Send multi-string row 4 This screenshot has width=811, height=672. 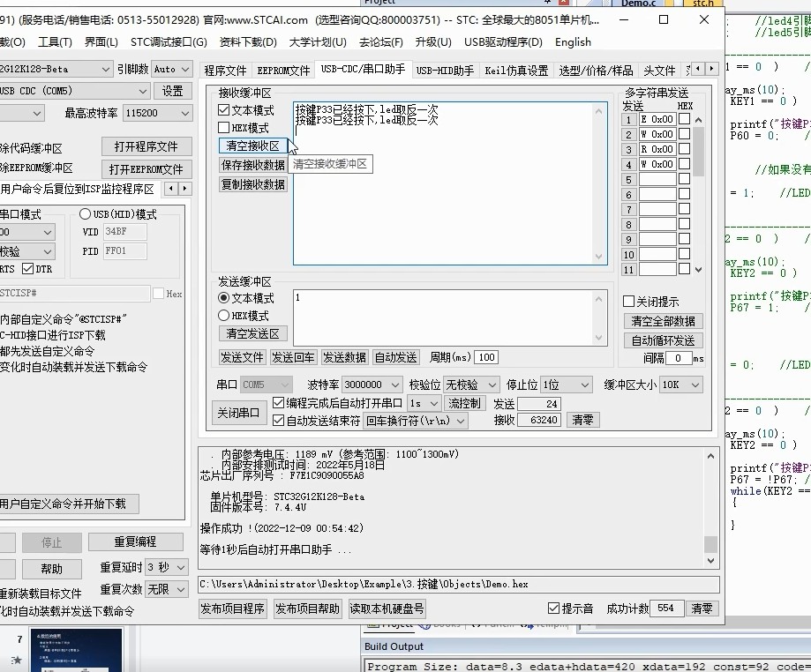click(628, 165)
